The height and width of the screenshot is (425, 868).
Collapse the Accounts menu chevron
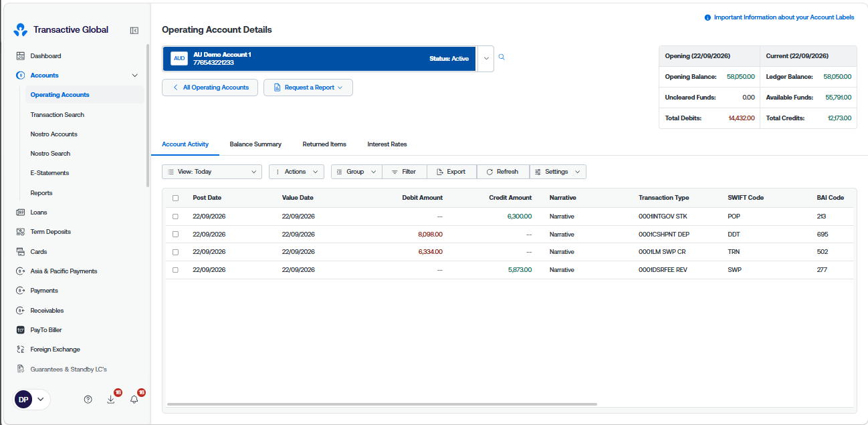(x=135, y=76)
